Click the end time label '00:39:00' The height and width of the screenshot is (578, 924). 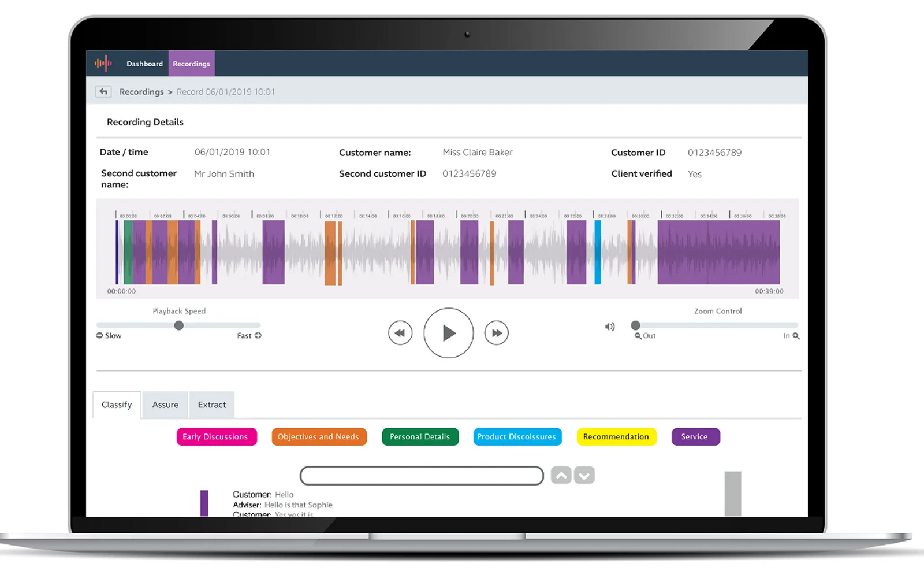tap(769, 291)
